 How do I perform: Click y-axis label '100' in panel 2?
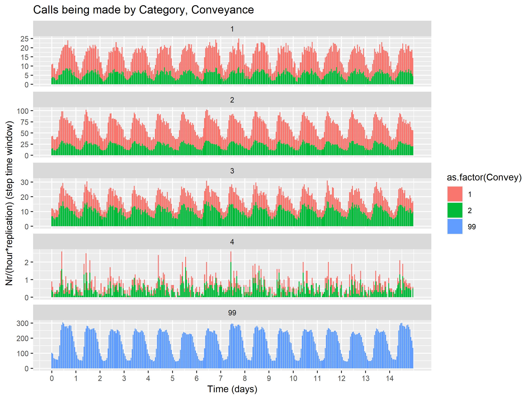point(23,111)
